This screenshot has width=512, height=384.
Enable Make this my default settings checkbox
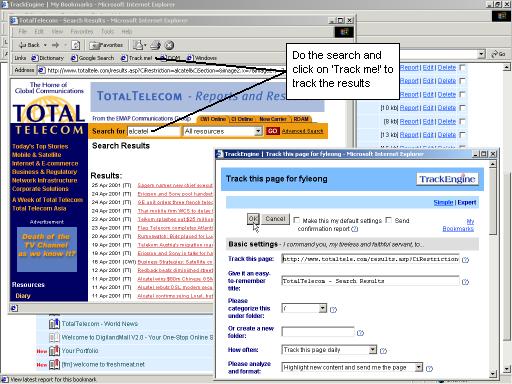296,220
